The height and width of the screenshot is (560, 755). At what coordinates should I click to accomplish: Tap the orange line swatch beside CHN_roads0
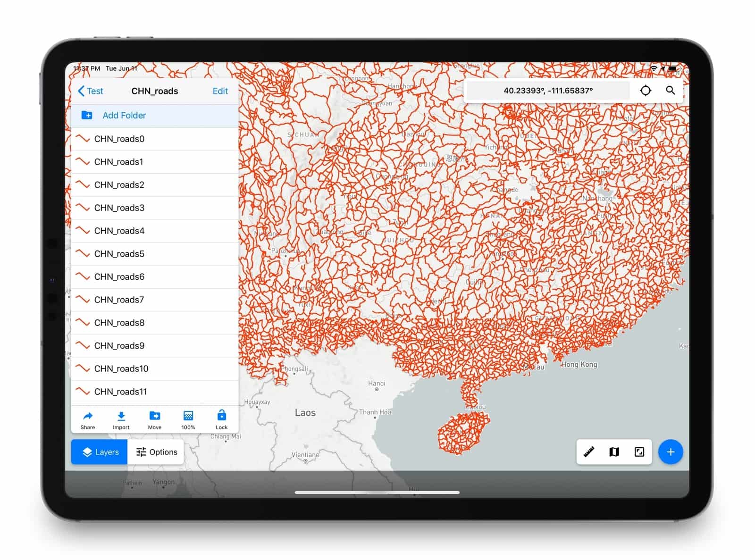point(84,139)
